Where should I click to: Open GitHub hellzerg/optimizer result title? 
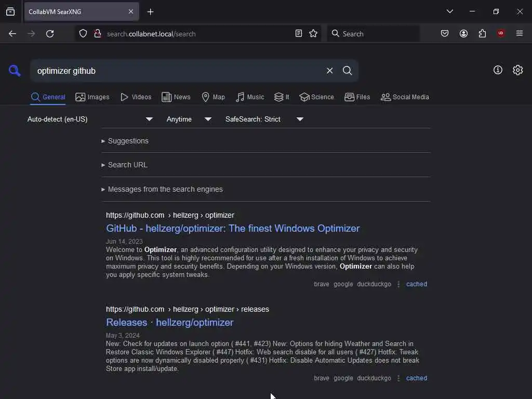click(233, 229)
